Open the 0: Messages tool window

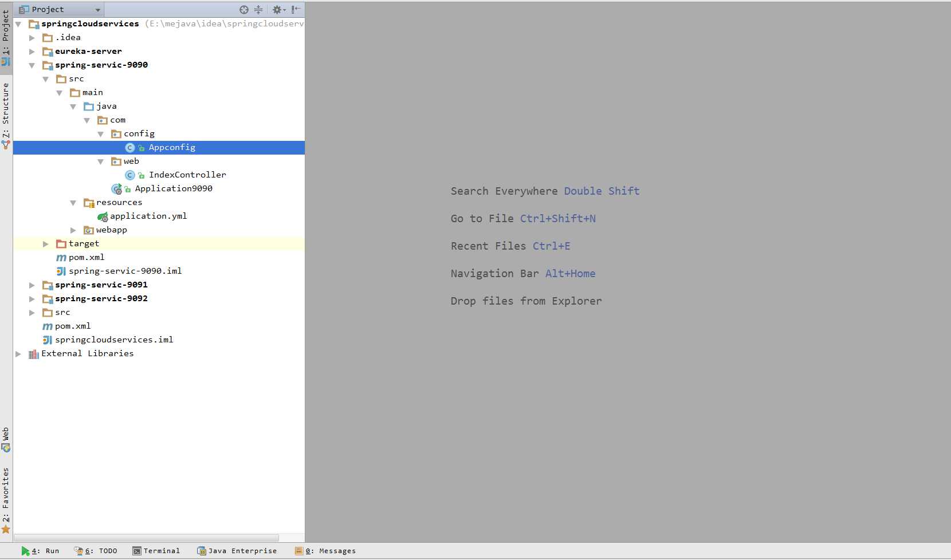pyautogui.click(x=325, y=551)
